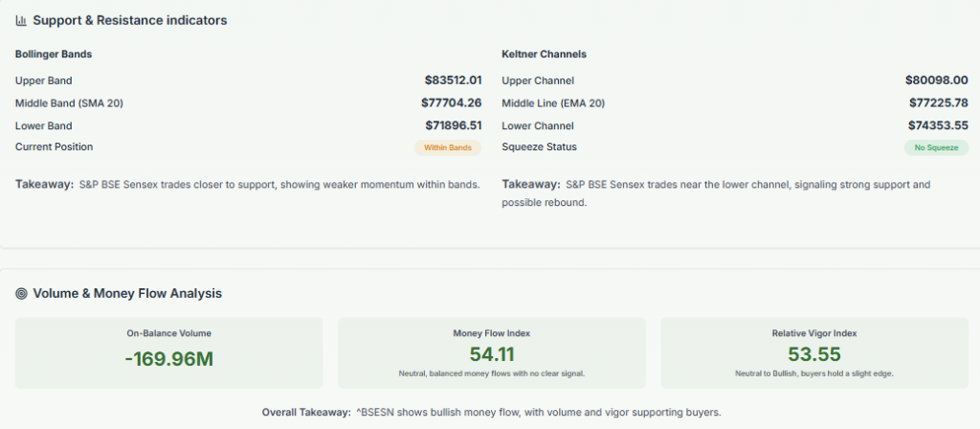980x429 pixels.
Task: Click the No Squeeze status badge
Action: [936, 147]
